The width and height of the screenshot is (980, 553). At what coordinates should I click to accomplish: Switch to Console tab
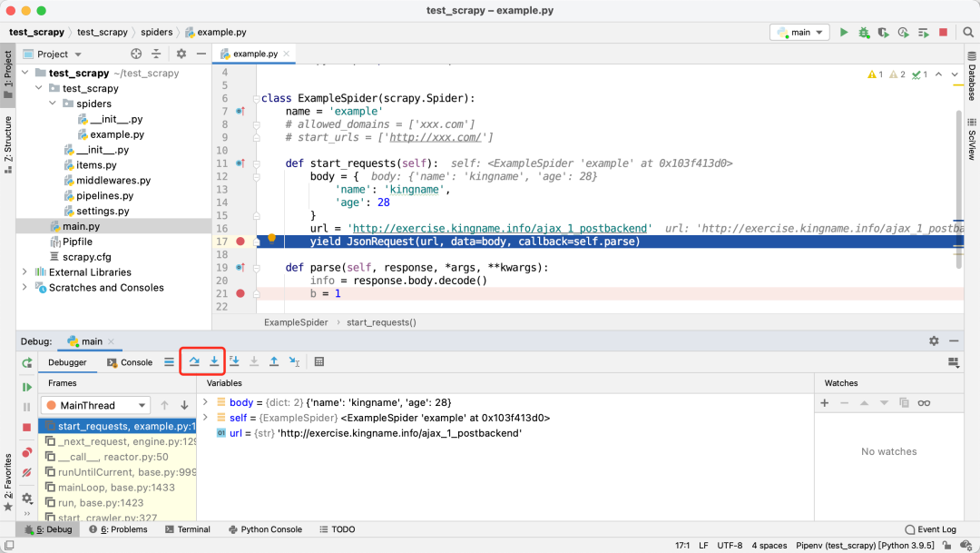130,362
